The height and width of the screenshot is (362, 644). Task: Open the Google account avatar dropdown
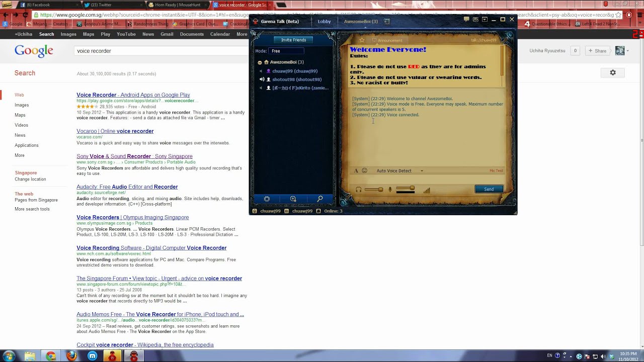622,51
